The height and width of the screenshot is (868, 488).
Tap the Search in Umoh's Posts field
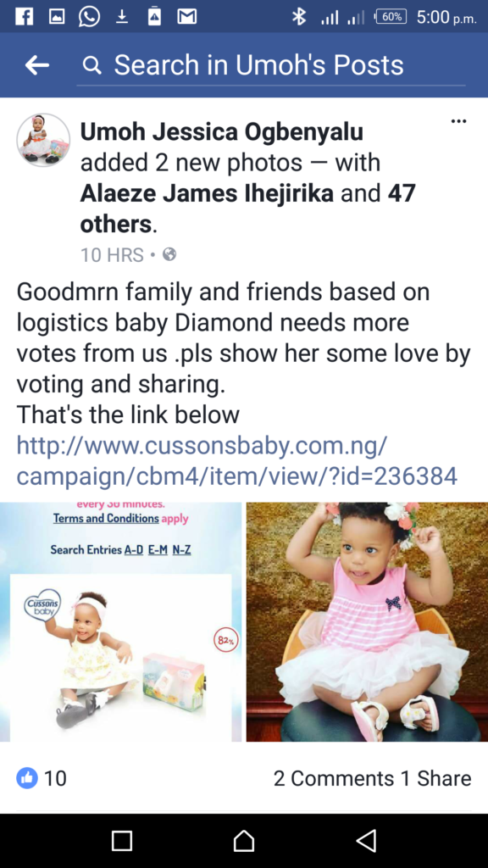[x=271, y=66]
